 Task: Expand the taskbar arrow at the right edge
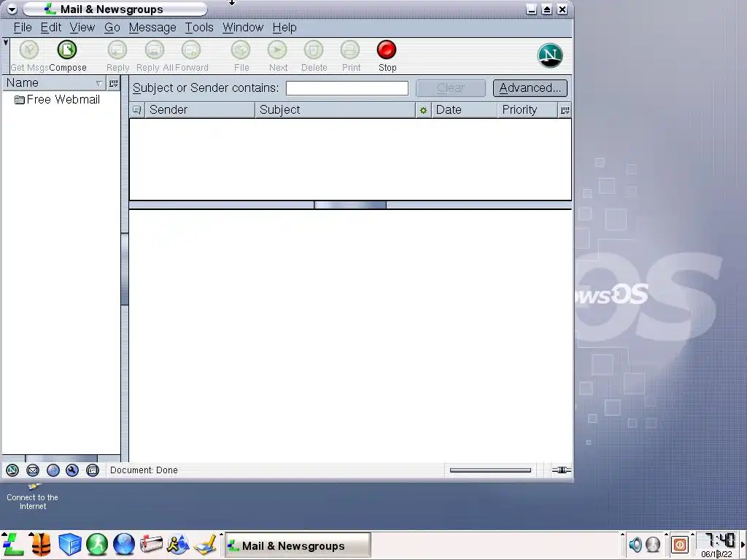743,544
